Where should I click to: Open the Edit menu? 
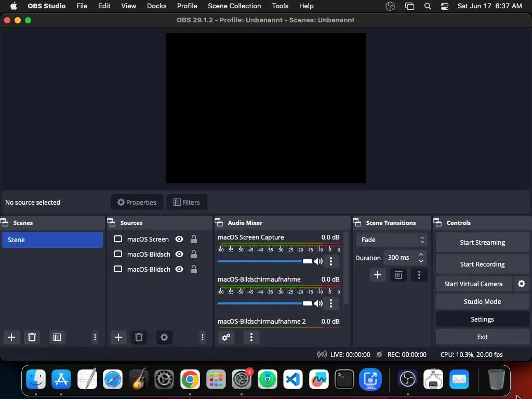point(104,6)
